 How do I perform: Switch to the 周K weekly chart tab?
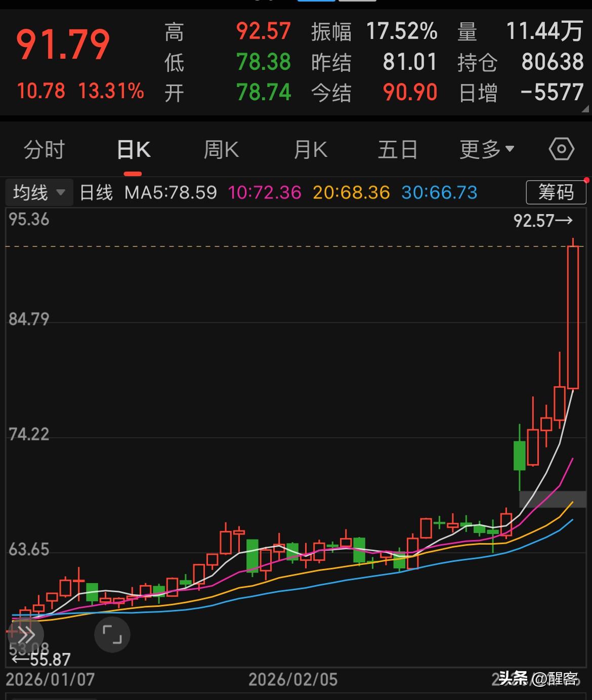[x=220, y=149]
